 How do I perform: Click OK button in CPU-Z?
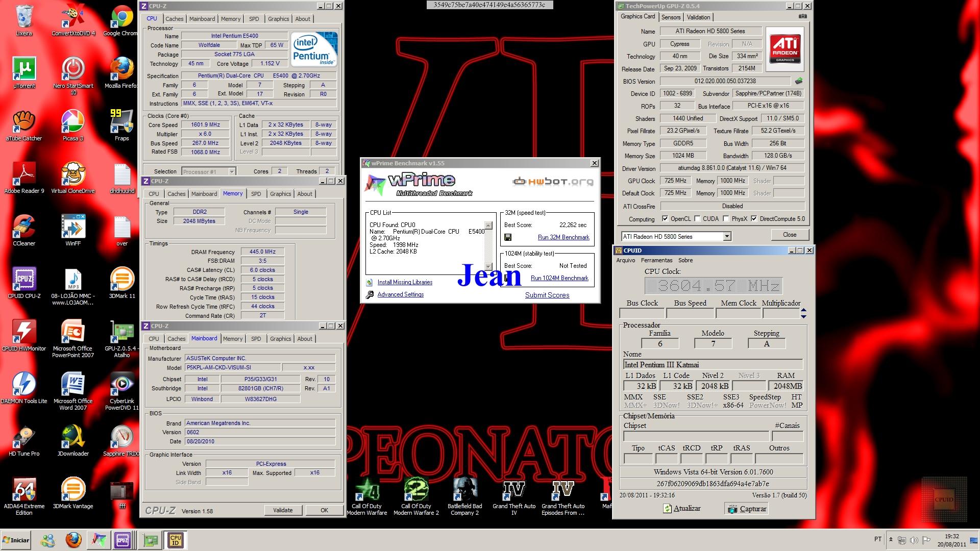(x=324, y=510)
